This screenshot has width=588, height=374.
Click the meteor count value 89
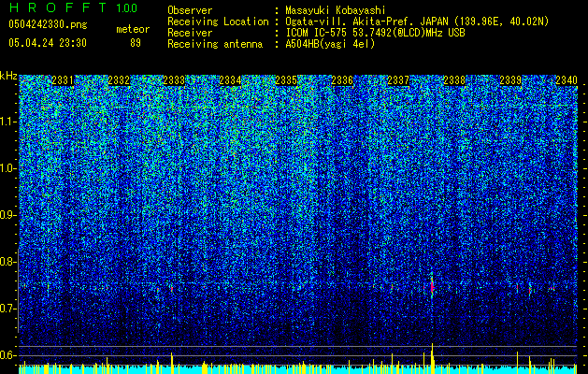pos(136,43)
